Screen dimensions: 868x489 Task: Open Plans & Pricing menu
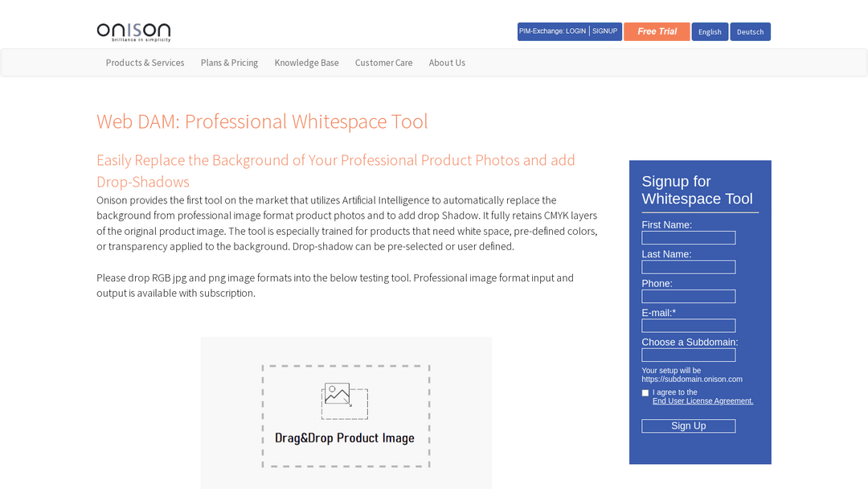(x=229, y=63)
